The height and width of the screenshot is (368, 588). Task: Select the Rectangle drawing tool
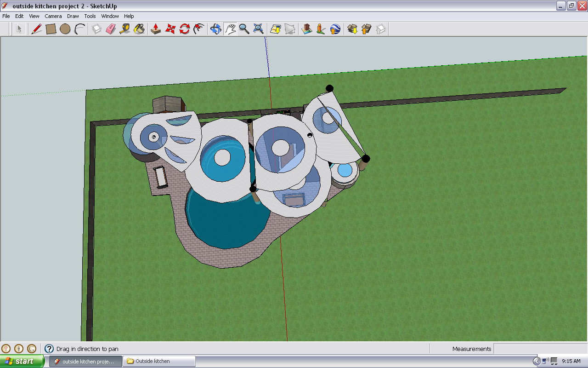click(51, 29)
